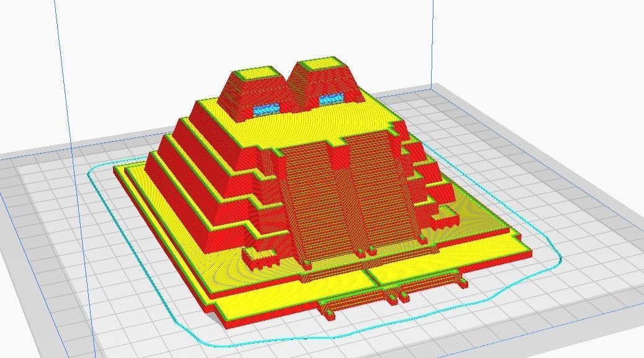Click the left temple structure atop the pyramid
This screenshot has width=644, height=358.
tap(255, 87)
